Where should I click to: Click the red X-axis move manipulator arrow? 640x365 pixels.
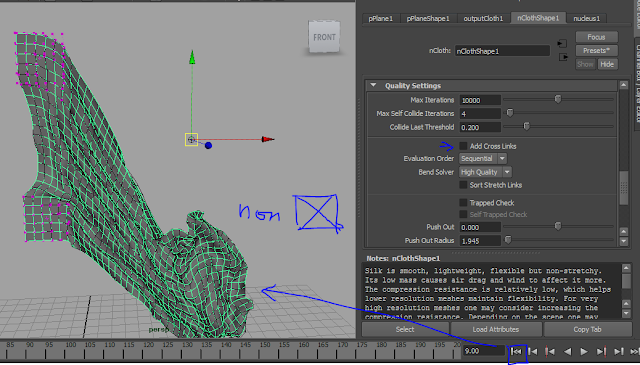(x=268, y=139)
